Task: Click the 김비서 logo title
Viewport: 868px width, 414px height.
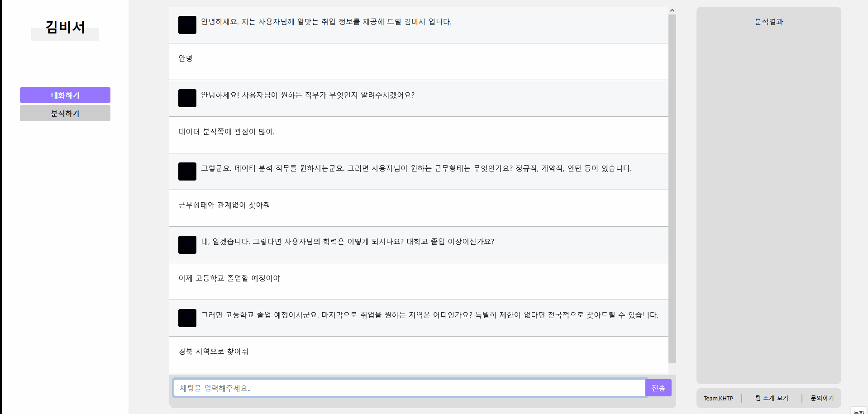Action: [x=65, y=28]
